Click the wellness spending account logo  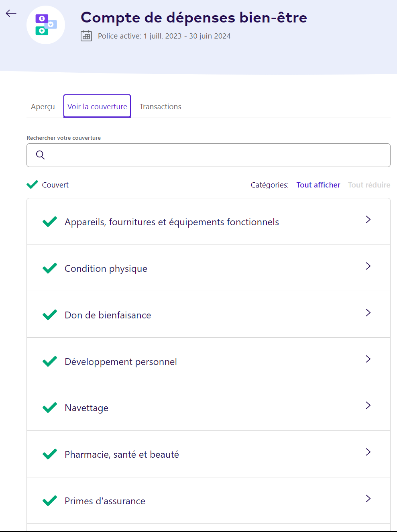click(x=46, y=25)
